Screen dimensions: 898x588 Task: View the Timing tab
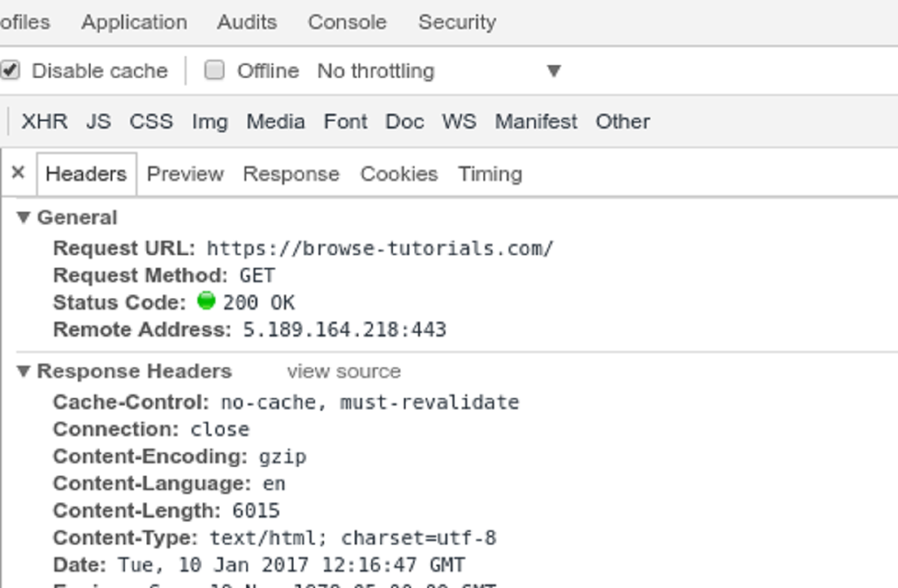490,174
